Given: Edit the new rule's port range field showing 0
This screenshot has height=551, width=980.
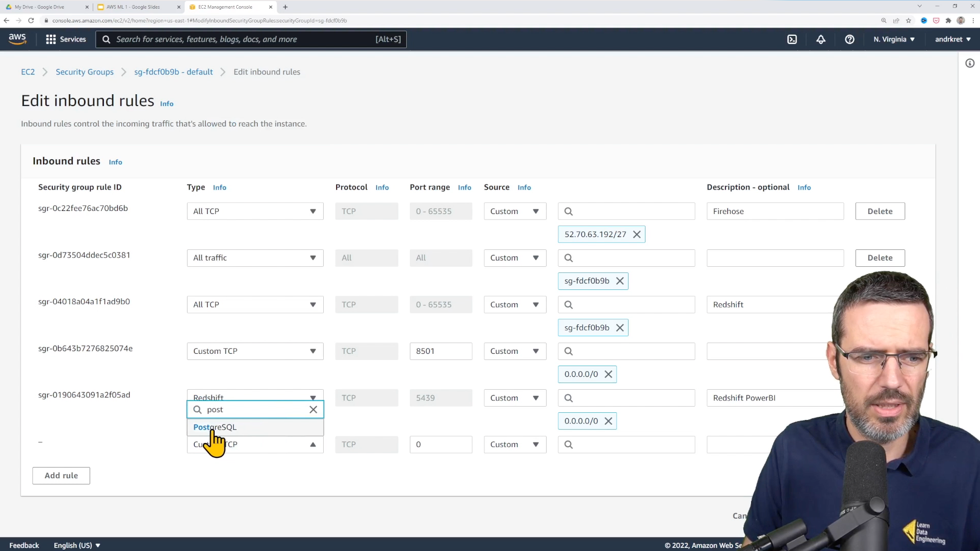Looking at the screenshot, I should pyautogui.click(x=441, y=444).
